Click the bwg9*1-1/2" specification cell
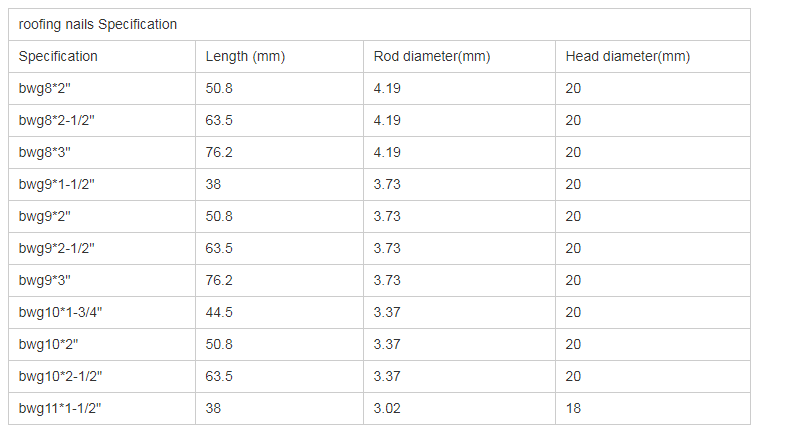Image resolution: width=792 pixels, height=438 pixels. point(57,184)
